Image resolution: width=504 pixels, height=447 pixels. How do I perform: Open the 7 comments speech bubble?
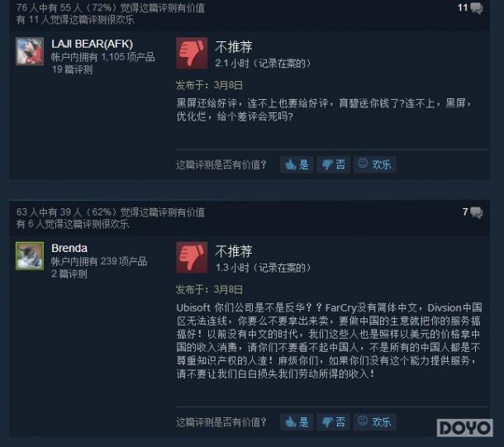[473, 212]
